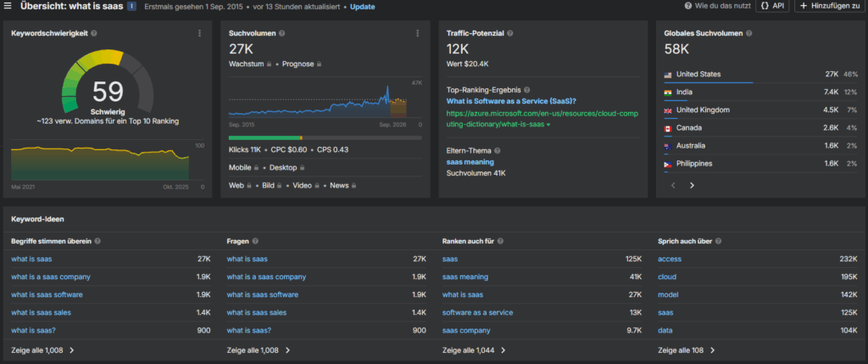The width and height of the screenshot is (868, 364).
Task: Click Update link in header
Action: pyautogui.click(x=362, y=7)
